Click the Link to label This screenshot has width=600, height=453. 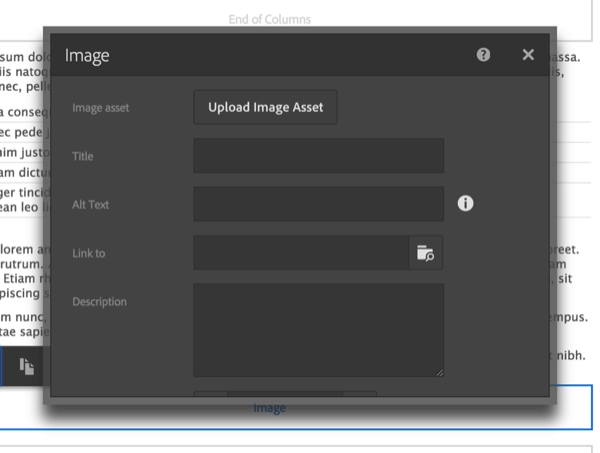89,253
